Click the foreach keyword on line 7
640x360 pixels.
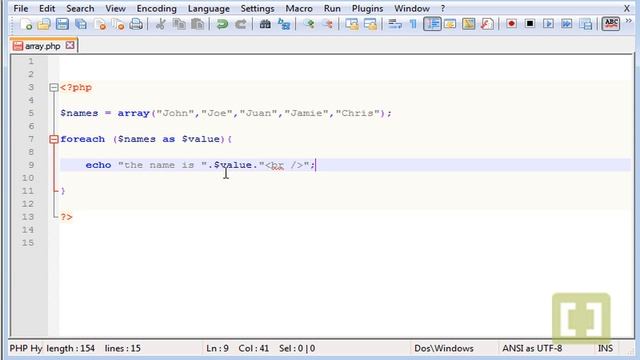tap(82, 139)
